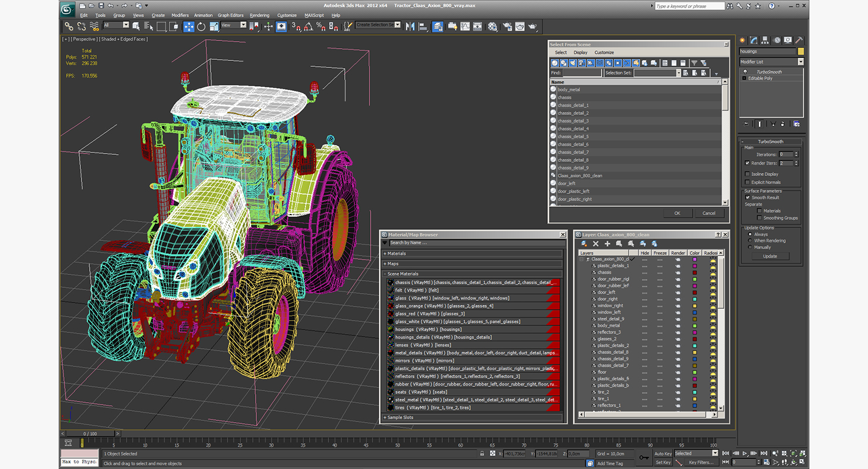Click the Mirror tool icon
Viewport: 868px width, 469px height.
coord(410,26)
